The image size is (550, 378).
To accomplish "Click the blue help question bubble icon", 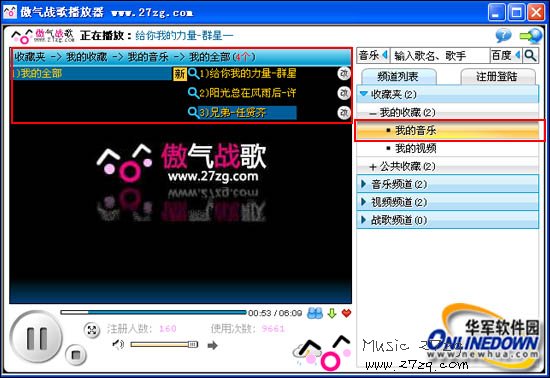I will [x=503, y=35].
